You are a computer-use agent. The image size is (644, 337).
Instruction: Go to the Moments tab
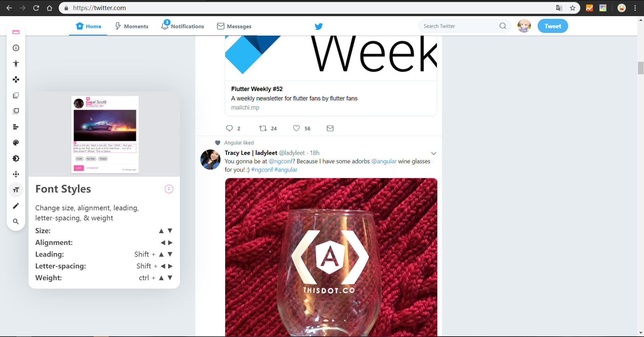pos(132,26)
